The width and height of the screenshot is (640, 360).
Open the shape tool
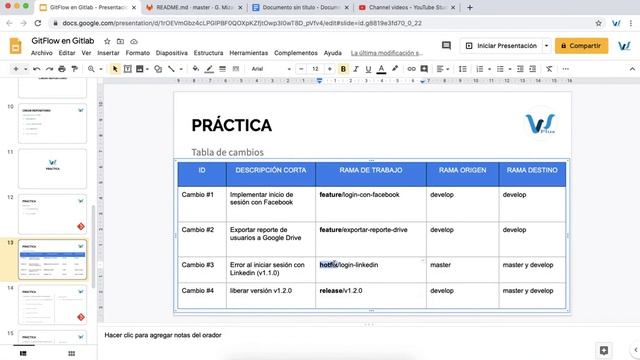click(158, 69)
